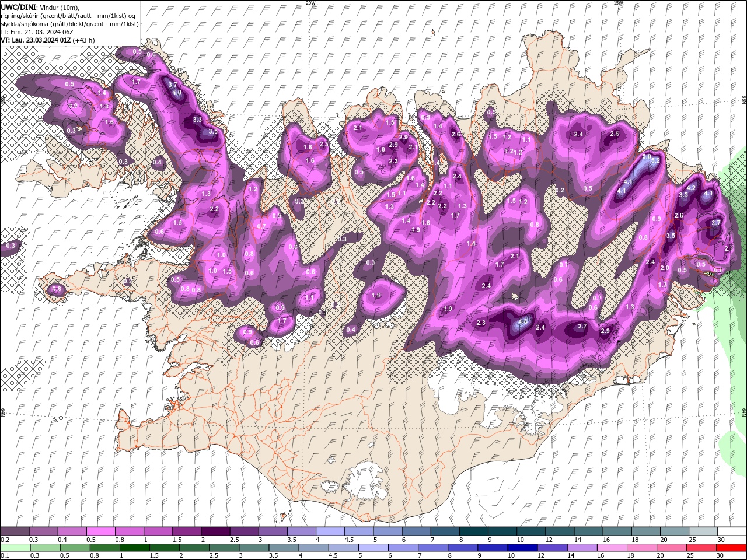Choose the 12–14 swatch in the snow legend
The image size is (747, 560).
(x=559, y=531)
